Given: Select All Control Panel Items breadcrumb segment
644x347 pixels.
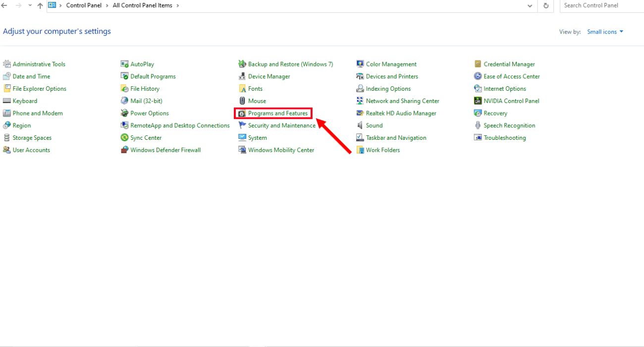Looking at the screenshot, I should click(143, 5).
